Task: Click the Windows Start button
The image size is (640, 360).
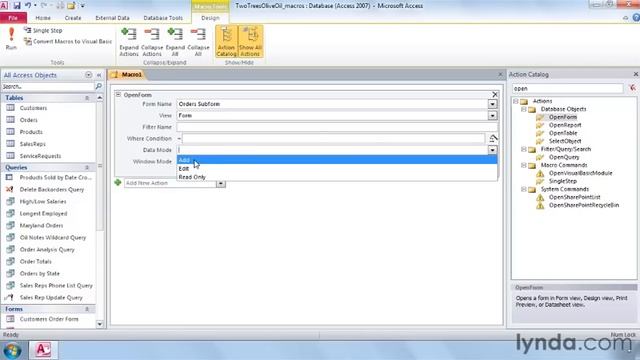Action: 12,350
